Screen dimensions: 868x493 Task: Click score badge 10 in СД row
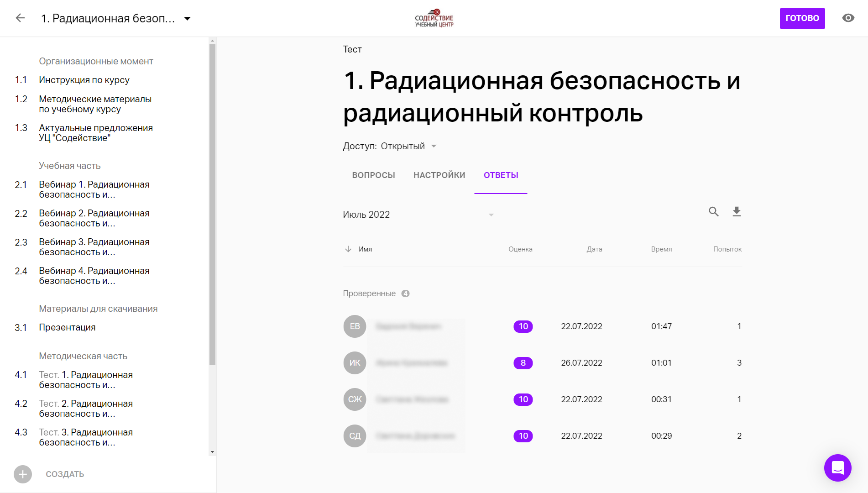point(523,436)
